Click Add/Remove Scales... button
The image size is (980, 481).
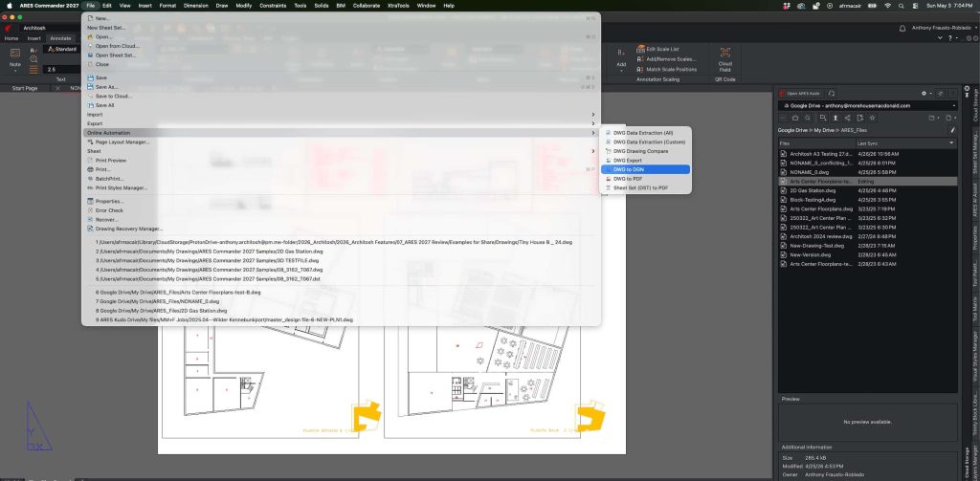(666, 58)
